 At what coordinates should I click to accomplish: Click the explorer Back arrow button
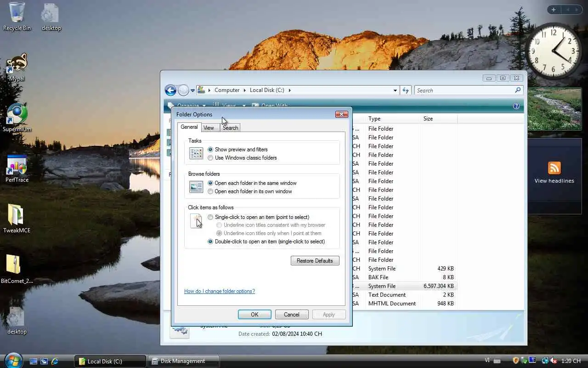coord(170,90)
